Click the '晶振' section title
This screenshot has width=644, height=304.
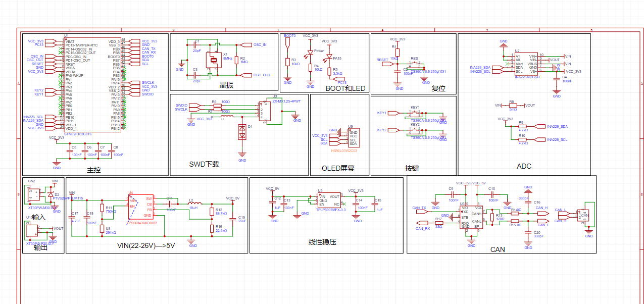click(x=226, y=85)
